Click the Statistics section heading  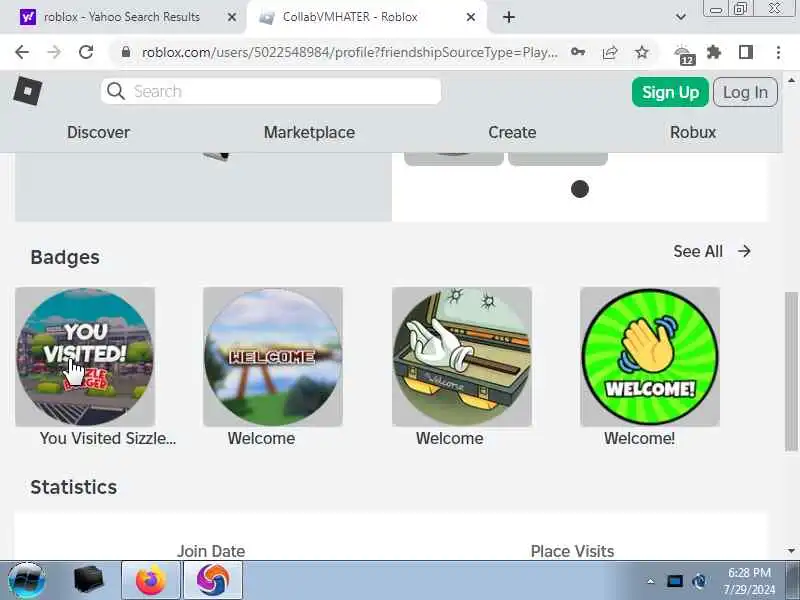[73, 487]
